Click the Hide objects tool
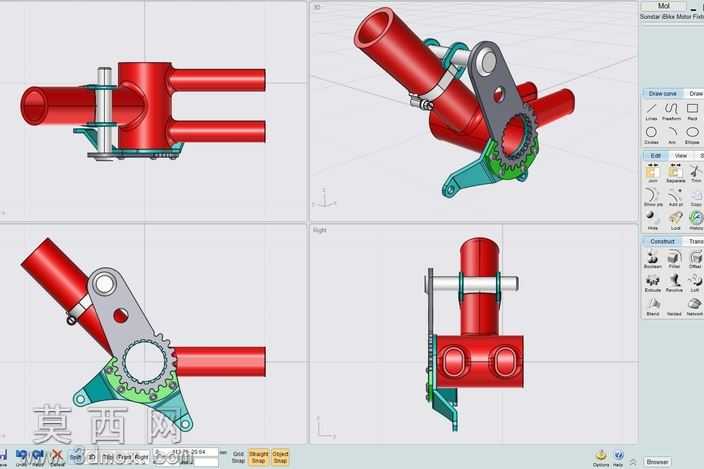The image size is (704, 469). [x=652, y=220]
